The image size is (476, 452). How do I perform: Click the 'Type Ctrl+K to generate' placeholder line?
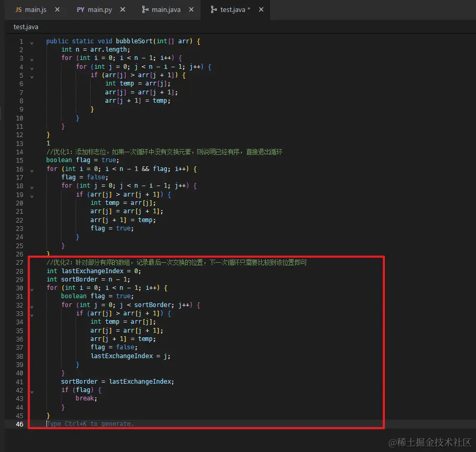tap(90, 424)
